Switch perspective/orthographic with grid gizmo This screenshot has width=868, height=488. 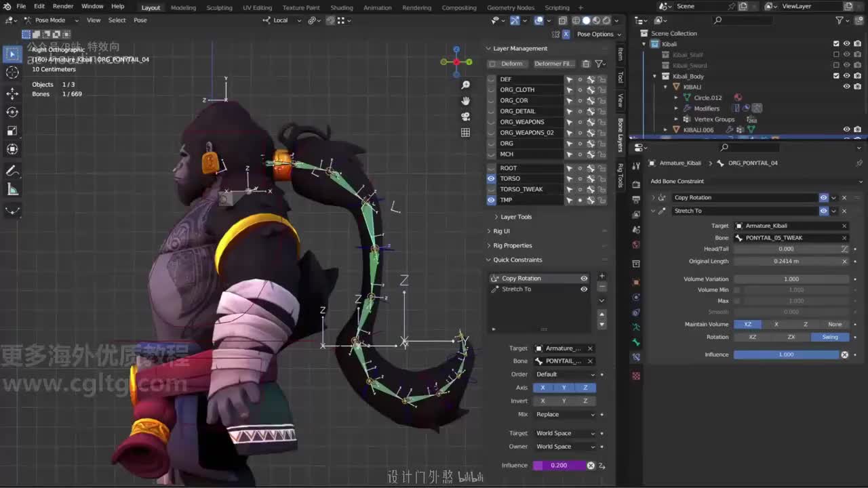pyautogui.click(x=465, y=133)
